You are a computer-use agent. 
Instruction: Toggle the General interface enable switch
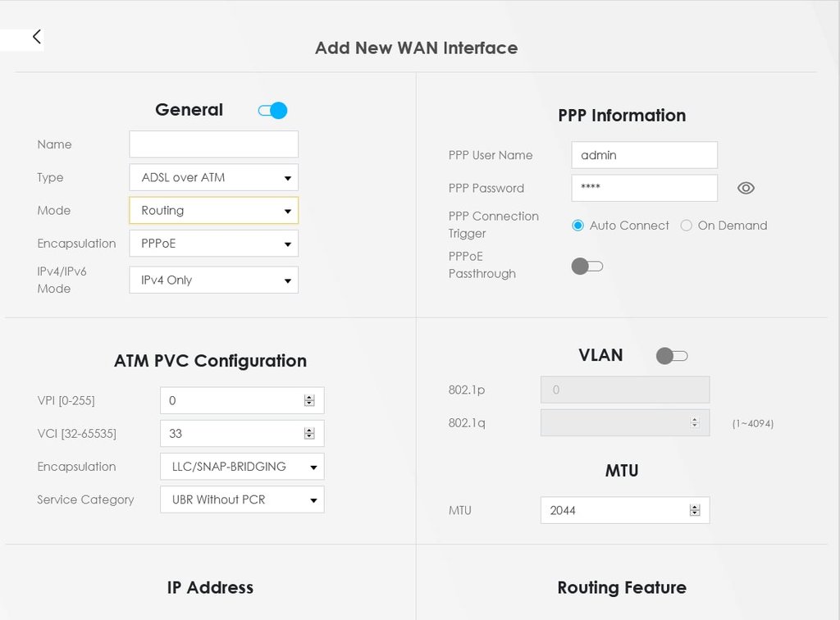click(272, 110)
